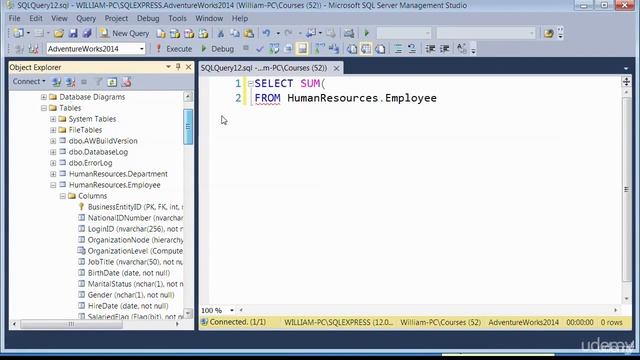640x360 pixels.
Task: Expand the dbo.ErrorLog table node
Action: click(x=53, y=163)
